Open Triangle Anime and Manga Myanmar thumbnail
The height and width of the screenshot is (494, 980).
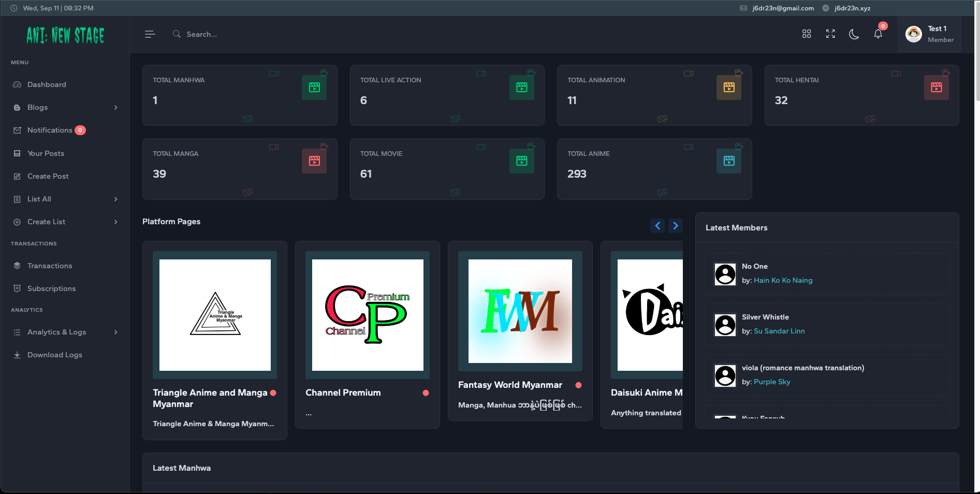click(215, 315)
